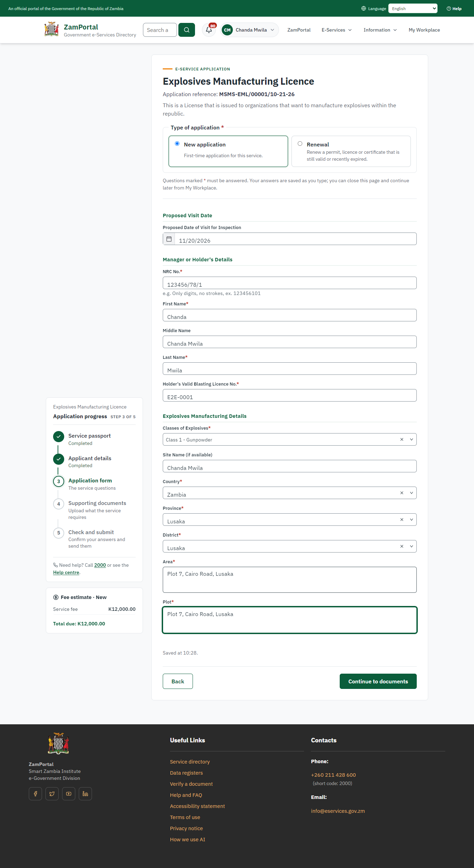Open the Privacy notice link
The height and width of the screenshot is (868, 474).
[186, 828]
